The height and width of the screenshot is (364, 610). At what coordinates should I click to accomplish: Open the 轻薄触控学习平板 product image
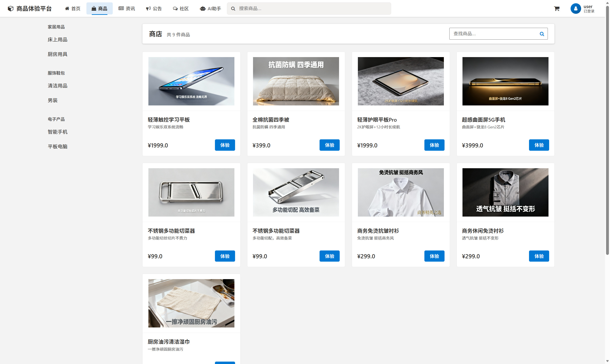click(x=191, y=81)
